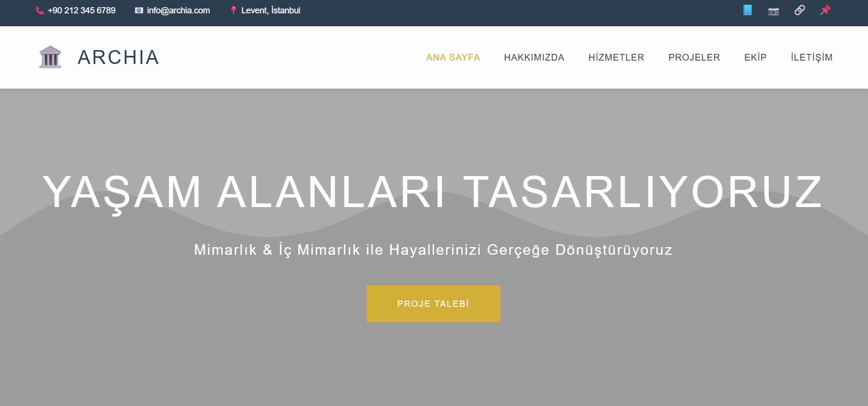Click the location pin icon

point(233,10)
